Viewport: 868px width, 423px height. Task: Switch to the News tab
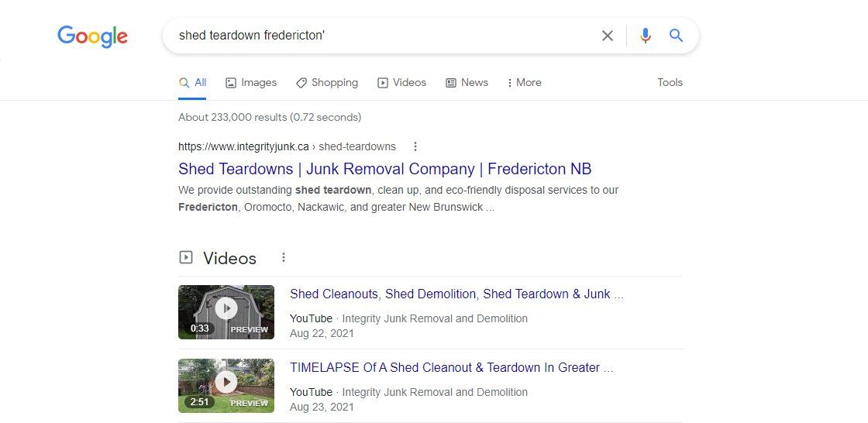click(x=467, y=82)
